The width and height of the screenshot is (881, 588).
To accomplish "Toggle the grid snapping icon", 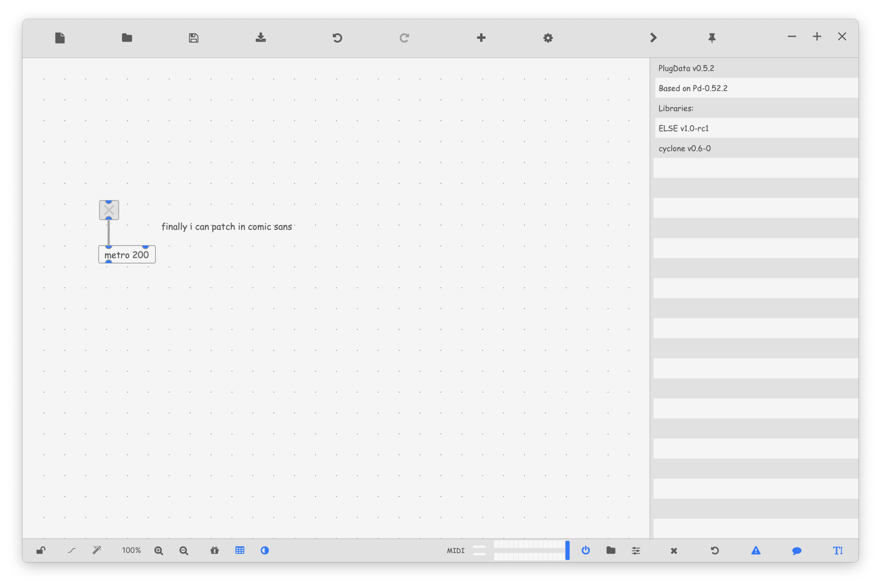I will point(239,550).
